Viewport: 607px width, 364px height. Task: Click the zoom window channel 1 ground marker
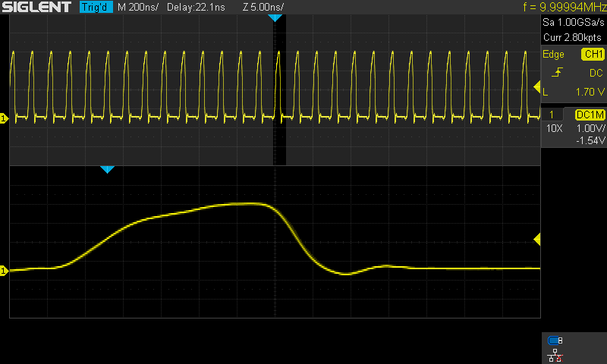pyautogui.click(x=4, y=271)
